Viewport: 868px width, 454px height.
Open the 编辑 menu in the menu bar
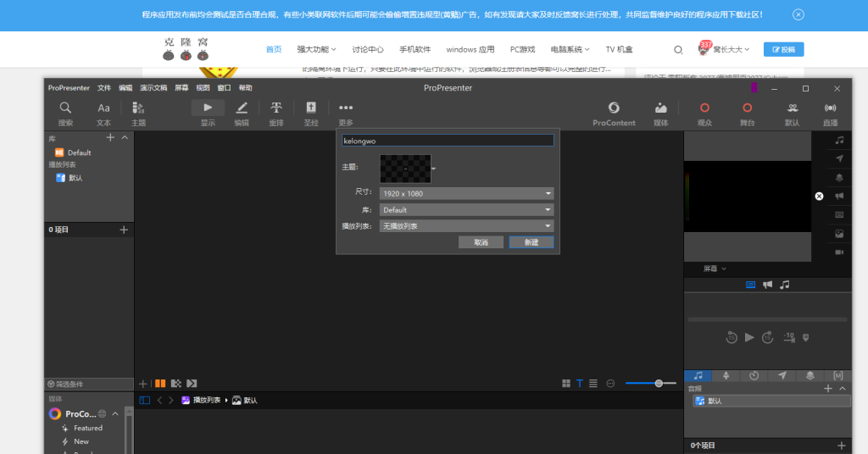125,88
